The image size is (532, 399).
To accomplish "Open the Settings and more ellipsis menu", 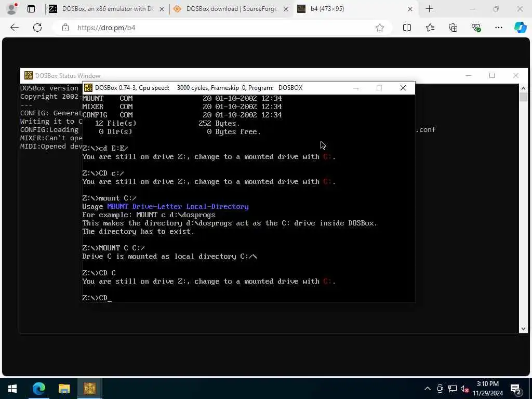I will 498,28.
